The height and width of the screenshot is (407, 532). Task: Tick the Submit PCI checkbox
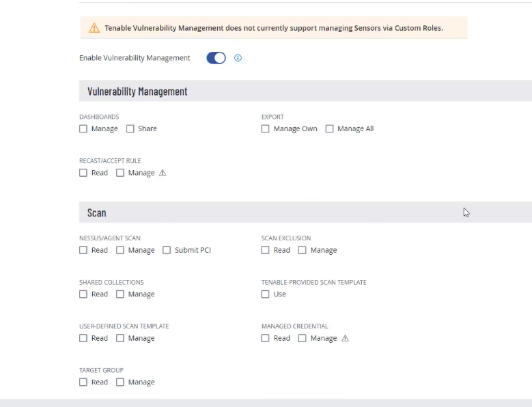pos(167,251)
